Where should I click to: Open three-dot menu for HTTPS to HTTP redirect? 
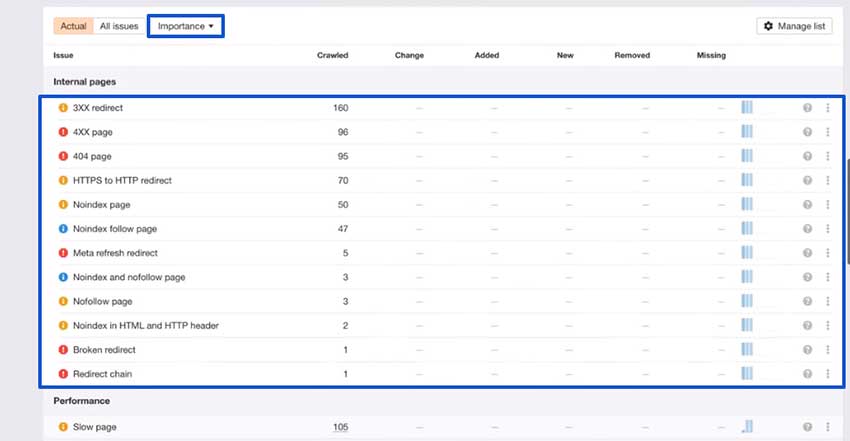click(828, 180)
